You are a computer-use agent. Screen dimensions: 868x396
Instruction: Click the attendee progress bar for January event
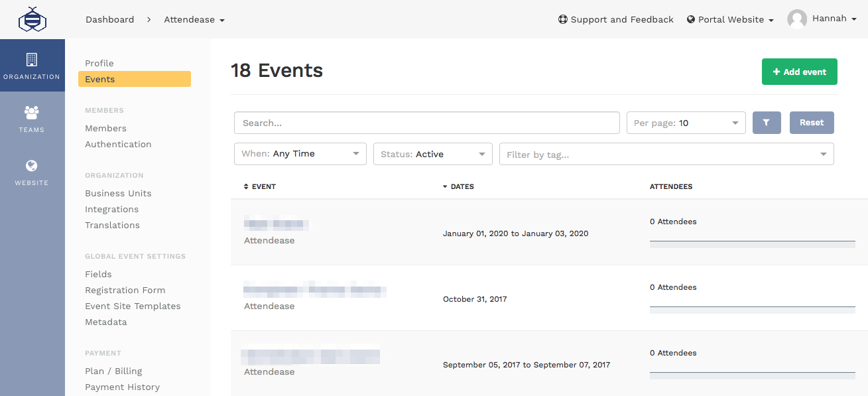pos(752,244)
